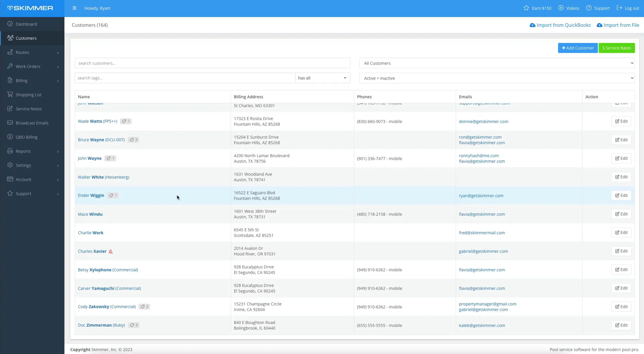
Task: Open the email link kaleb@getskimmer.com
Action: pyautogui.click(x=482, y=325)
